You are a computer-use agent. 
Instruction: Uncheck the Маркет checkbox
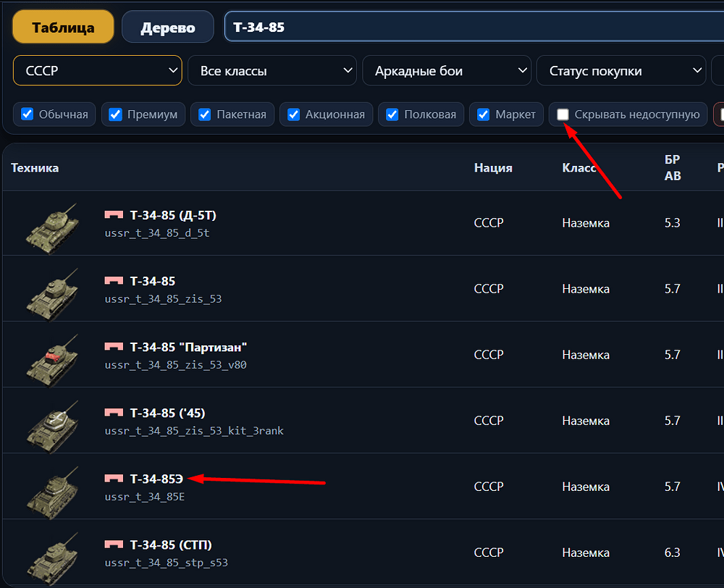(x=484, y=114)
